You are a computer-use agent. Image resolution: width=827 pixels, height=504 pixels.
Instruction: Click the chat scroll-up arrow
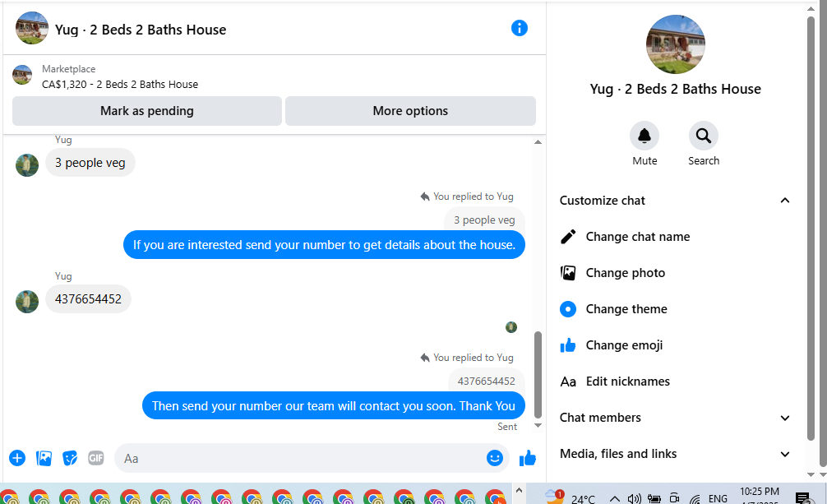(538, 142)
